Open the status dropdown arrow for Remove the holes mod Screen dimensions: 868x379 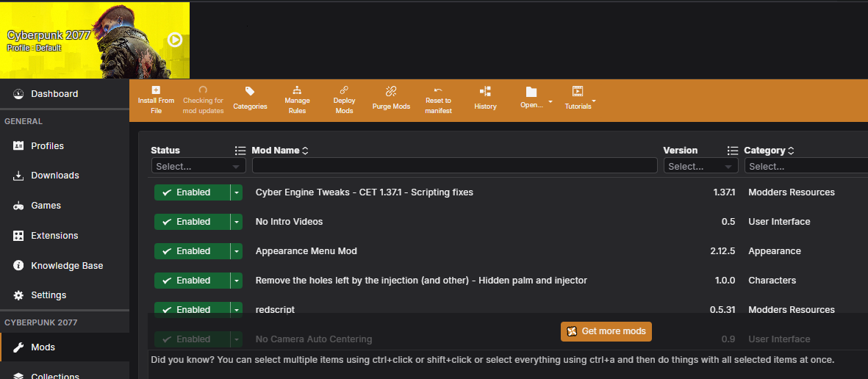237,281
